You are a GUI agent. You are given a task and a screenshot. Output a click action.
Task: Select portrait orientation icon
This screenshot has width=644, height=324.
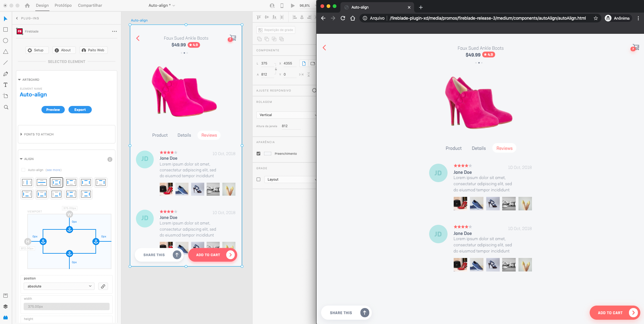(304, 64)
